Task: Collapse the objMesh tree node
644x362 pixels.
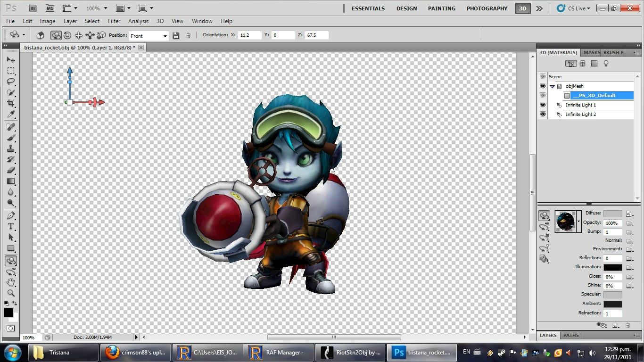Action: point(552,86)
